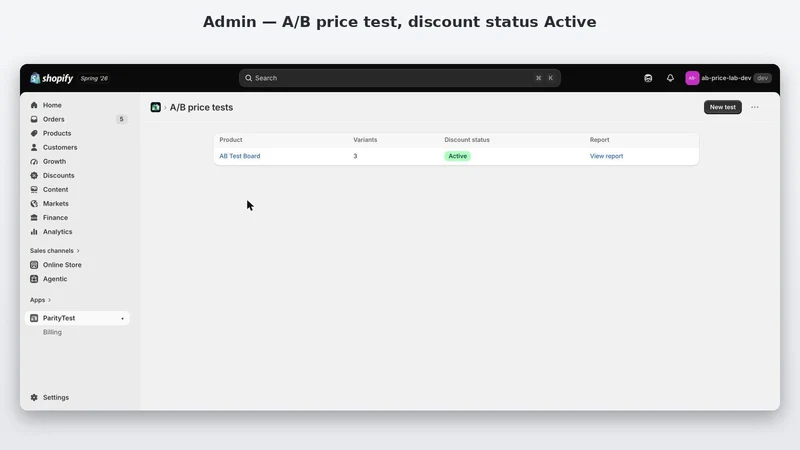Click the Report column header
This screenshot has width=800, height=450.
pos(599,140)
